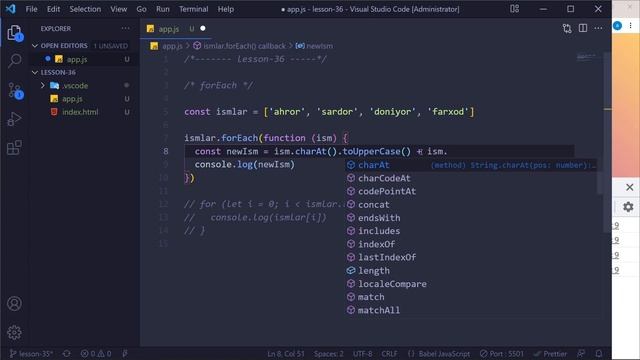Close the panel with the X in browser window

coord(629,187)
